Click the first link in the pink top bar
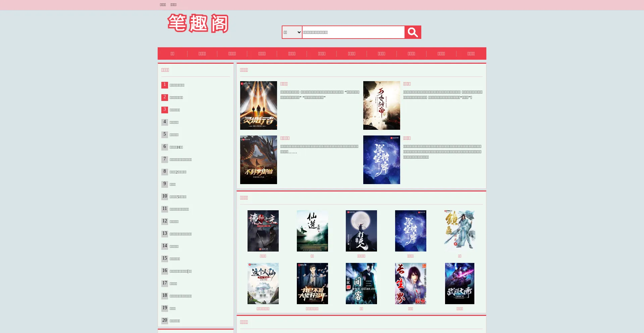Image resolution: width=644 pixels, height=333 pixels. (163, 5)
